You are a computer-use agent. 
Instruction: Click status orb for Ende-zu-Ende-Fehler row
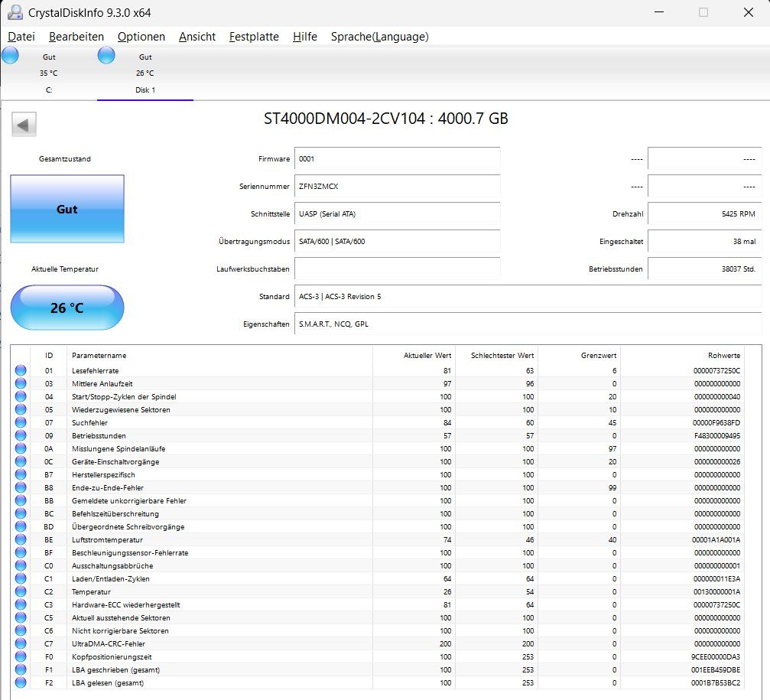[x=21, y=488]
